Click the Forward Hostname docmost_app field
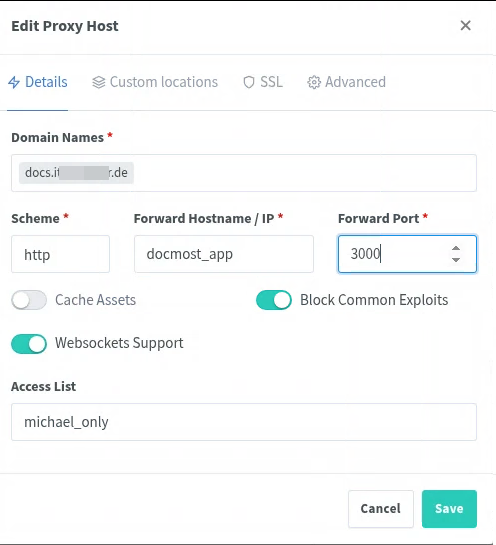The height and width of the screenshot is (545, 496). pos(224,254)
